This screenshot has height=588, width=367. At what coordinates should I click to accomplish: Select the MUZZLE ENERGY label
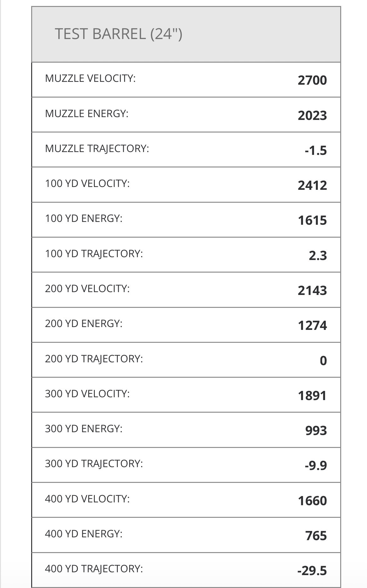pyautogui.click(x=87, y=114)
